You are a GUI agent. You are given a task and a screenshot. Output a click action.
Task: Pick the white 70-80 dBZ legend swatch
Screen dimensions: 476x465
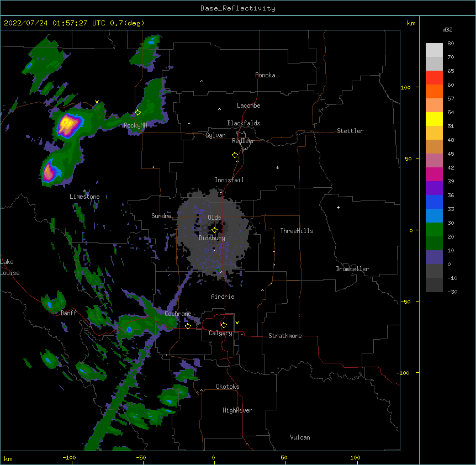[x=434, y=50]
